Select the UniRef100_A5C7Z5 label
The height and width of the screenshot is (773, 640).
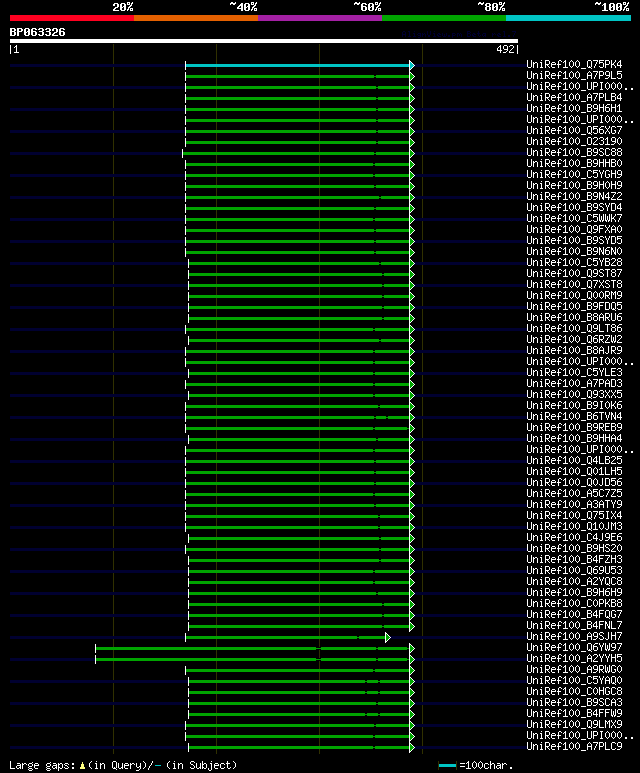[x=574, y=493]
